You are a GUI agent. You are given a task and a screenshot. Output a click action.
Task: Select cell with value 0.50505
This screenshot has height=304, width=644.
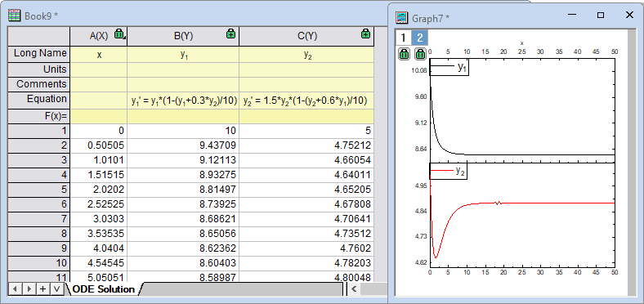click(99, 145)
